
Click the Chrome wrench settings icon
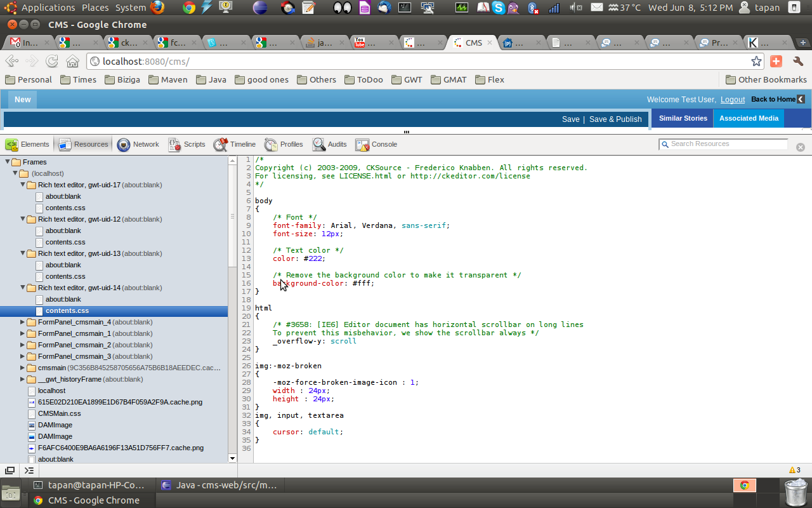pos(798,62)
